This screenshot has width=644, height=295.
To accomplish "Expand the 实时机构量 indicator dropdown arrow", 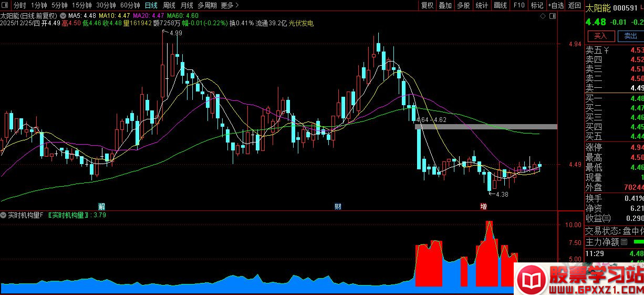I will click(x=4, y=215).
